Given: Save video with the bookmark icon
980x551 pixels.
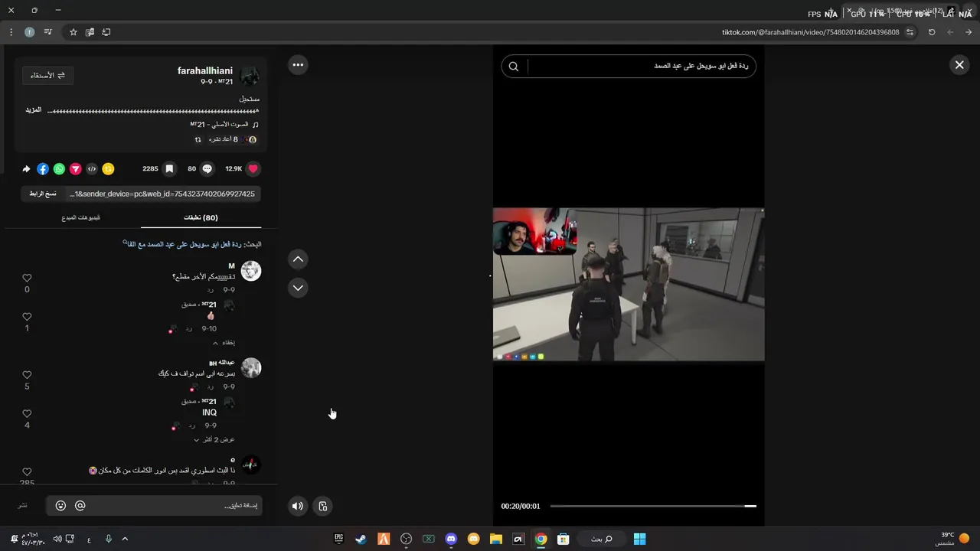Looking at the screenshot, I should click(169, 168).
